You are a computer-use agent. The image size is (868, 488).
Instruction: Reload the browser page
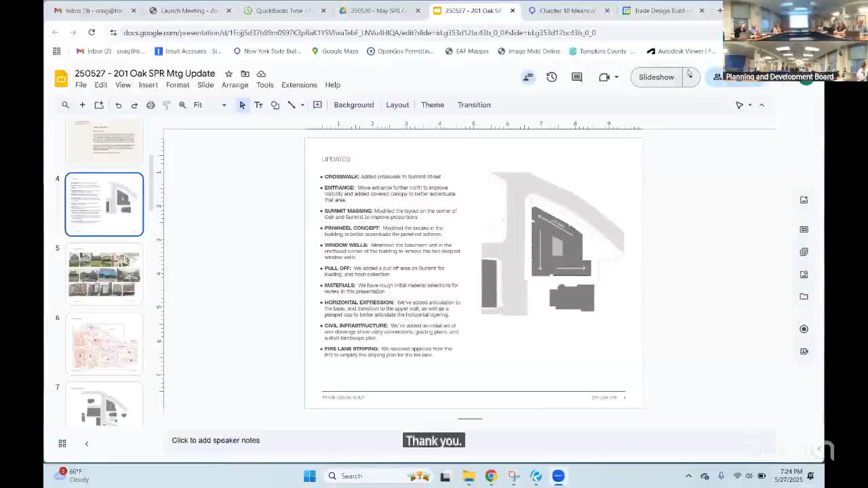click(92, 32)
